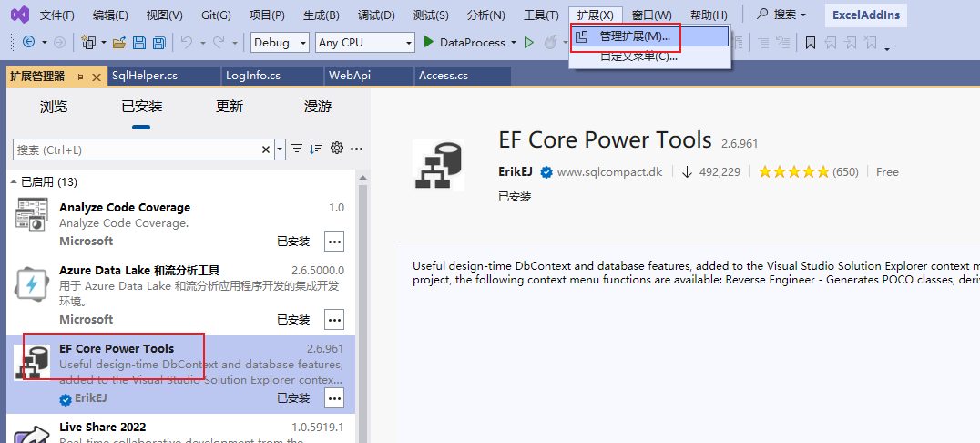
Task: Open the navigate backward history dropdown arrow
Action: coord(45,43)
